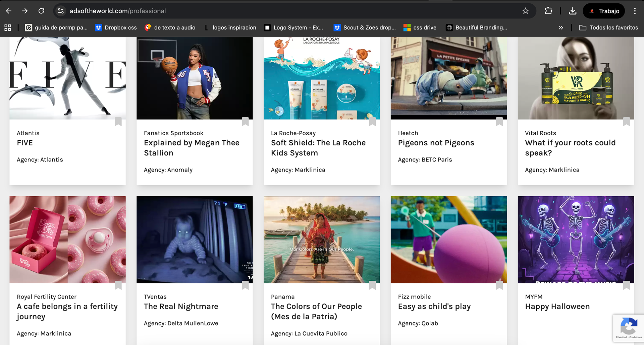
Task: Open the apps grid icon in bookmarks bar
Action: click(8, 28)
